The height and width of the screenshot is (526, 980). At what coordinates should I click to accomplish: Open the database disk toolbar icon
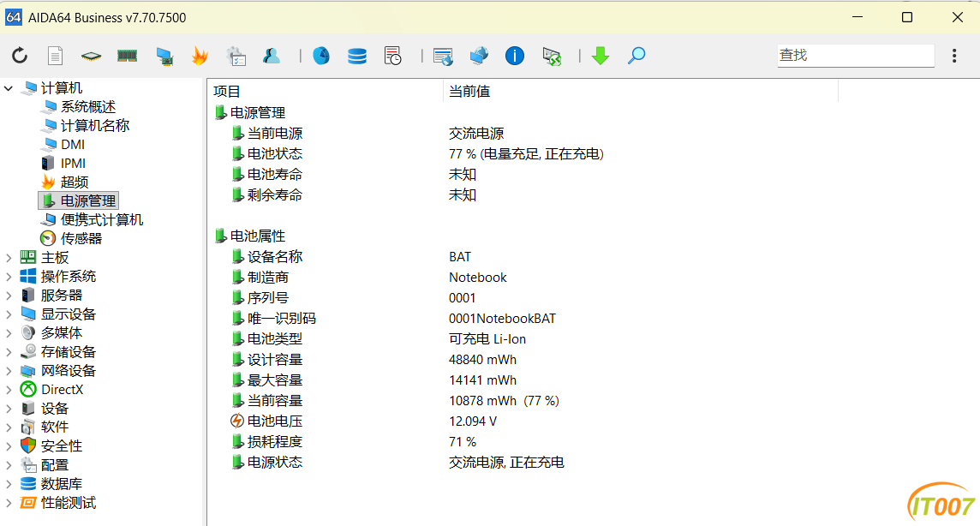point(357,56)
